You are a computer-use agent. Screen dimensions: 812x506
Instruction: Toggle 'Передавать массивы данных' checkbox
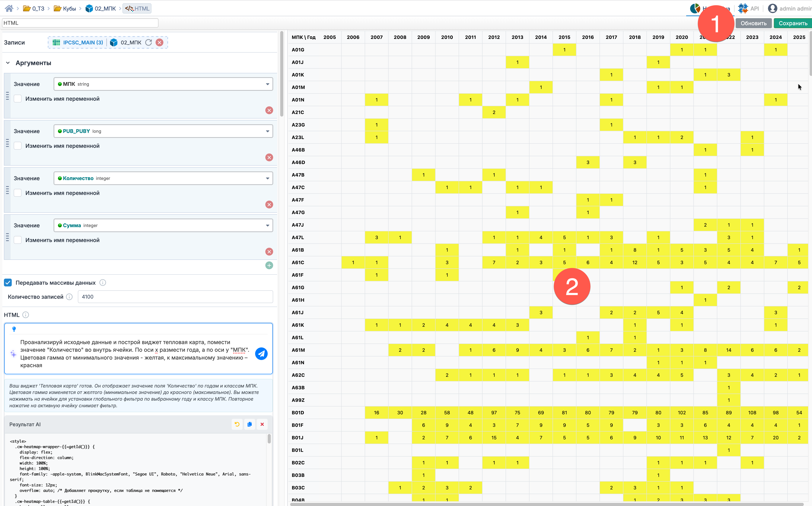coord(8,283)
